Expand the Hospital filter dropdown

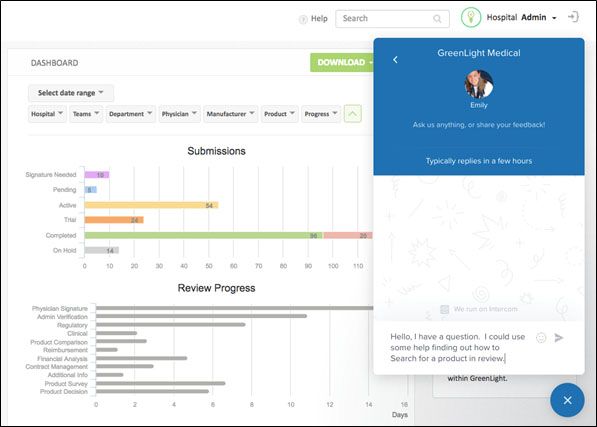click(x=47, y=114)
